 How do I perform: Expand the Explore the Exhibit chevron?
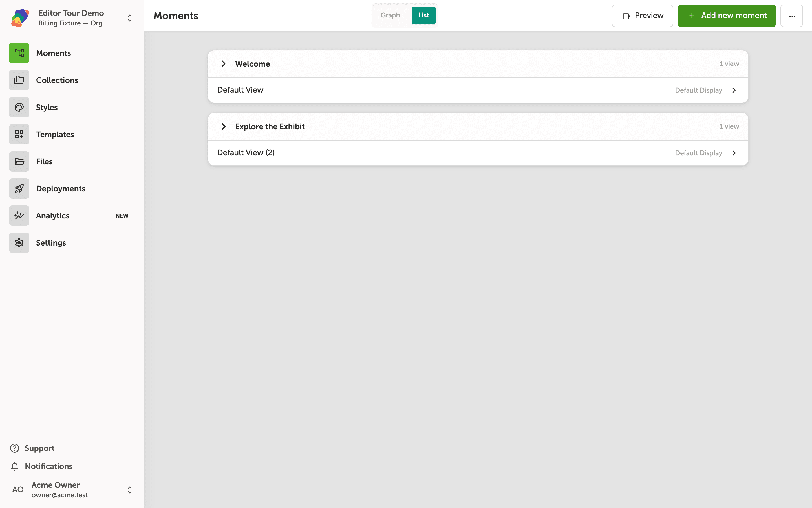tap(224, 126)
